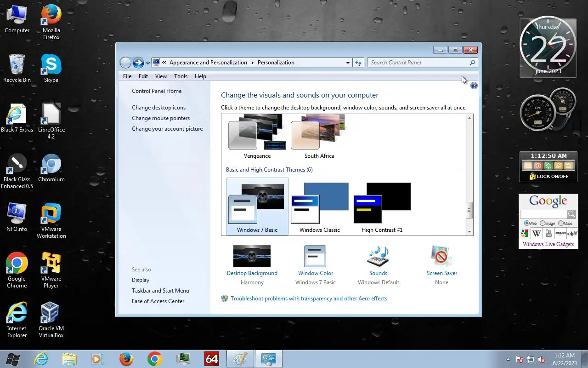The image size is (588, 368).
Task: Launch Mozilla Firefox from the desktop
Action: [x=51, y=22]
